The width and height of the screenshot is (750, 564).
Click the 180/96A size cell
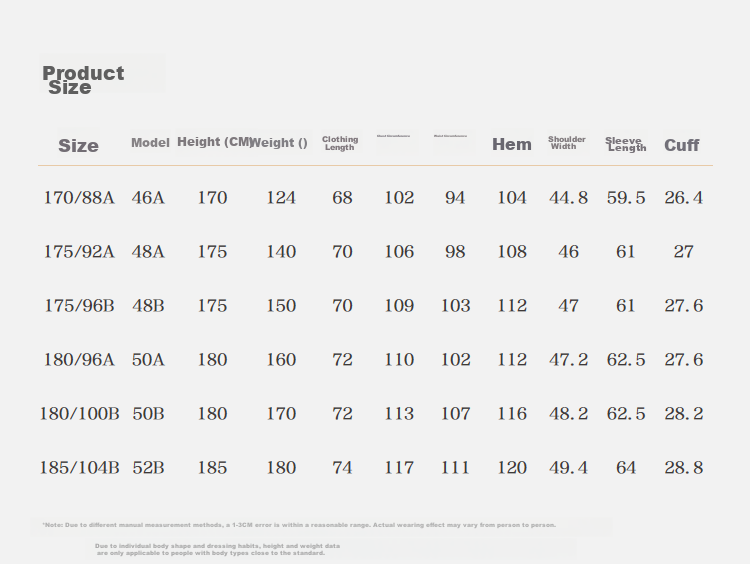(79, 360)
